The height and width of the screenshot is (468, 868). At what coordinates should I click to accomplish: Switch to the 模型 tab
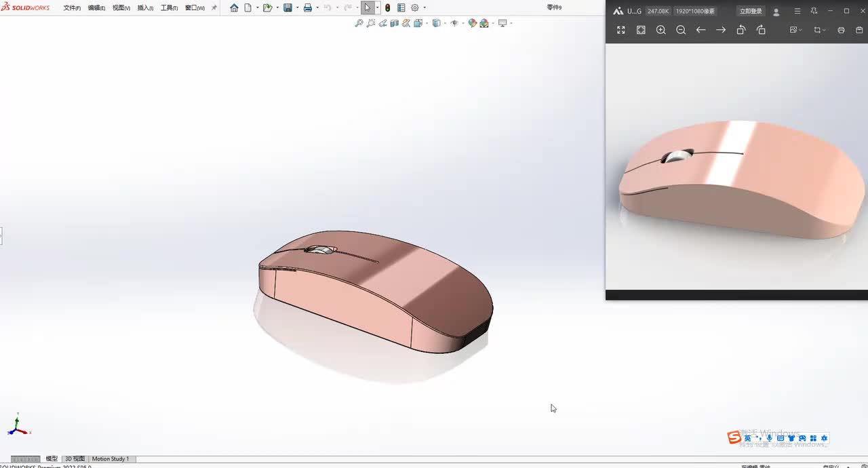click(x=52, y=459)
